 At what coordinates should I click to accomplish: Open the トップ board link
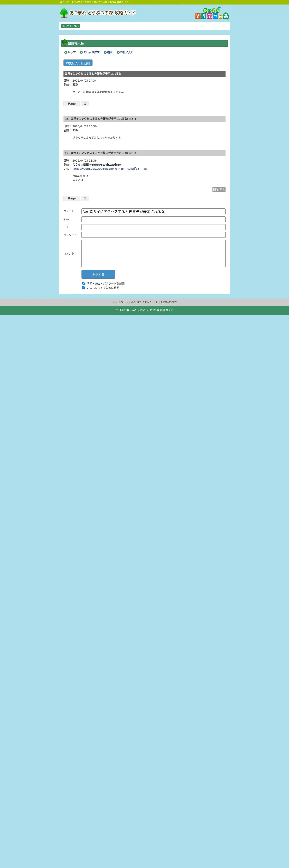click(72, 53)
